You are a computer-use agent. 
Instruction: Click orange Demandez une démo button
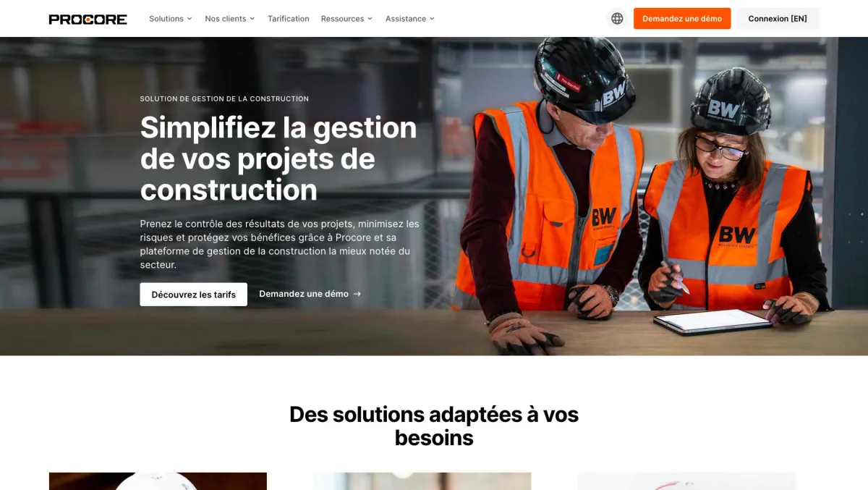click(682, 19)
